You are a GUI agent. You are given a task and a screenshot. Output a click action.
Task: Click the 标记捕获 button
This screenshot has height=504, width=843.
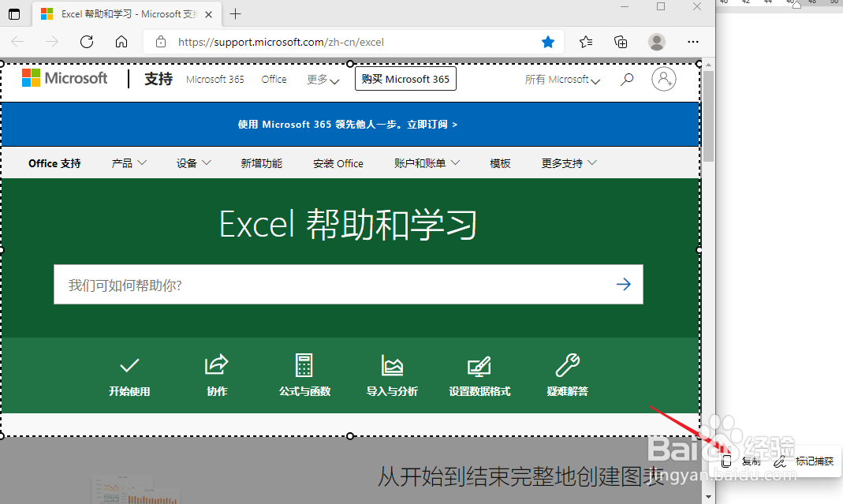pos(804,461)
